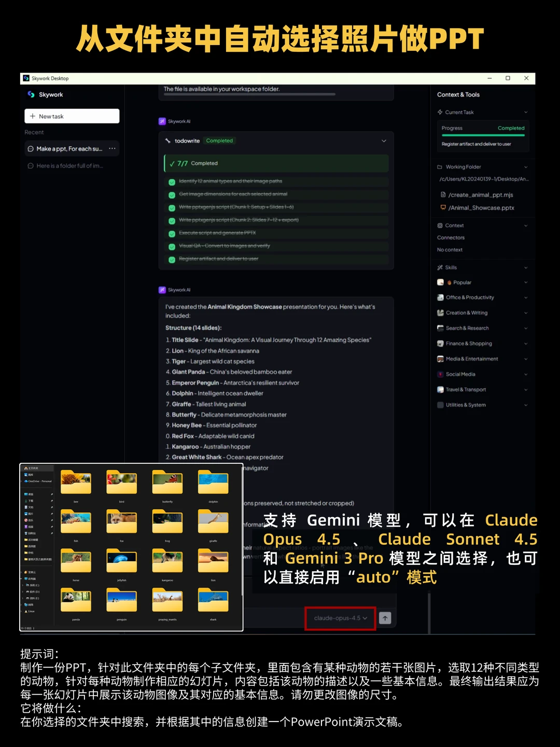Click checkmark of 'Get image dimensions' todo
This screenshot has height=747, width=560.
point(172,195)
